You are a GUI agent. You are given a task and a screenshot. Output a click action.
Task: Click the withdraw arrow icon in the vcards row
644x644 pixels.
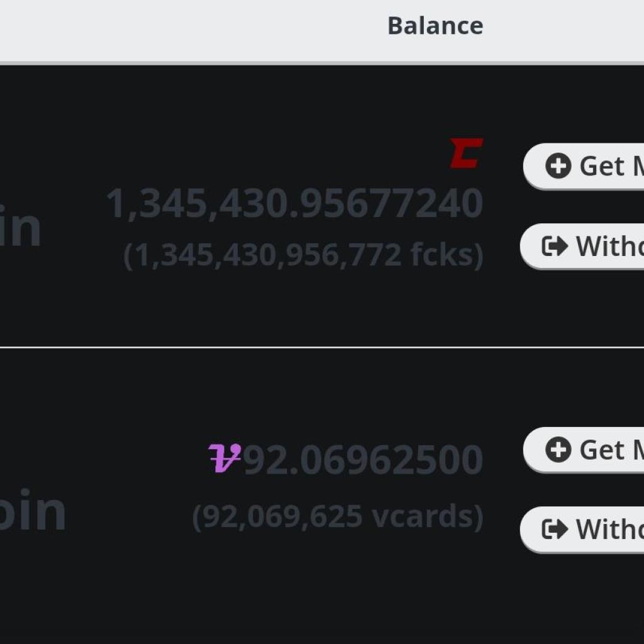pyautogui.click(x=555, y=529)
